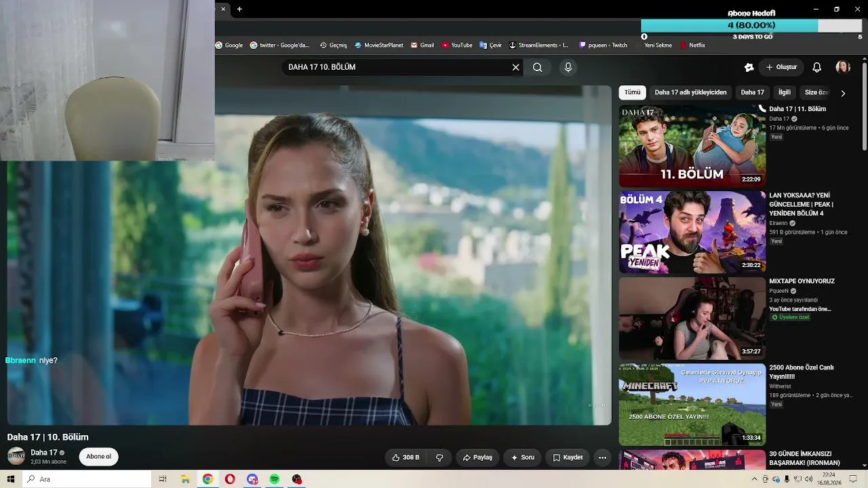This screenshot has height=488, width=868.
Task: Clear the YouTube search box text
Action: tap(515, 67)
